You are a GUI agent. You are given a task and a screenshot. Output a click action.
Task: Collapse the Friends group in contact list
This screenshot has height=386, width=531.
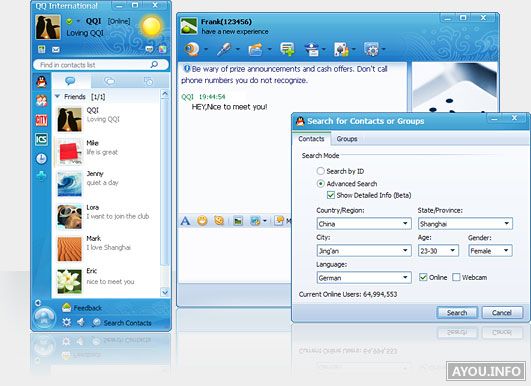(57, 96)
